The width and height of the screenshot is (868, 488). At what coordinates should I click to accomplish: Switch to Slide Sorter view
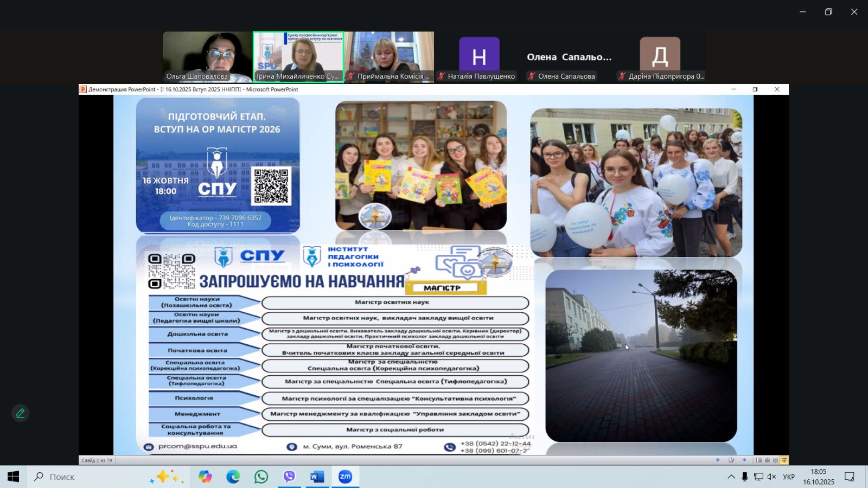[767, 460]
